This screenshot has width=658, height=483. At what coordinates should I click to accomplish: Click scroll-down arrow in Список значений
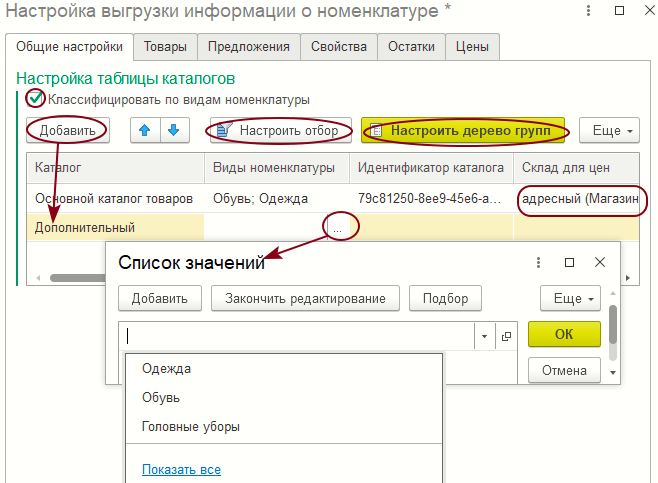613,373
